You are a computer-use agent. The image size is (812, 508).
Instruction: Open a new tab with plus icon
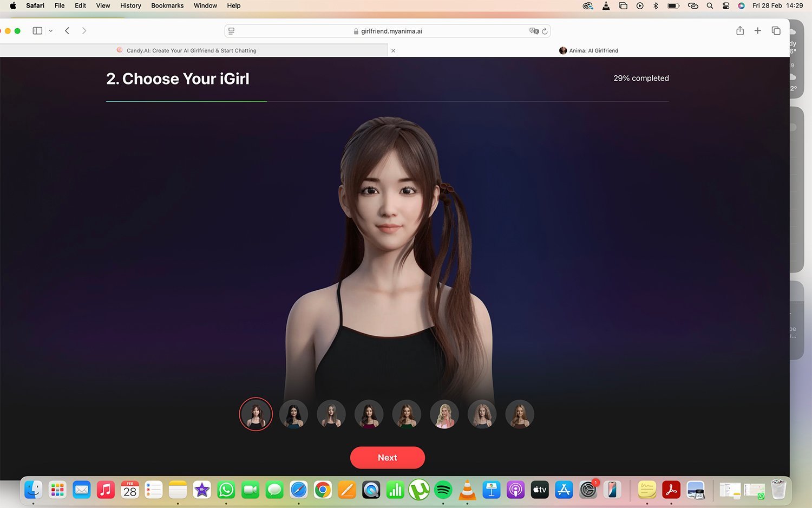758,31
